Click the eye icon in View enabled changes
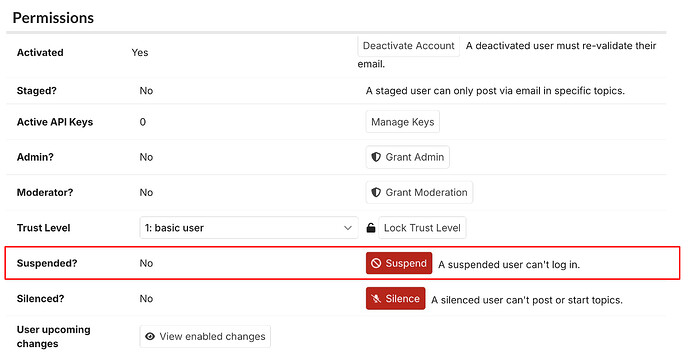Viewport: 690px width, 364px height. tap(150, 336)
